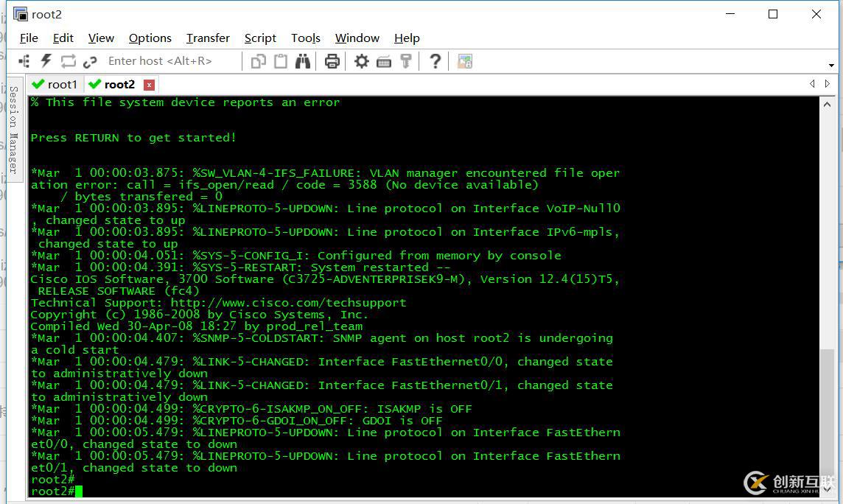Click the http://www.cisco.com/techsupport URL text
Viewport: 843px width, 504px height.
pos(288,303)
